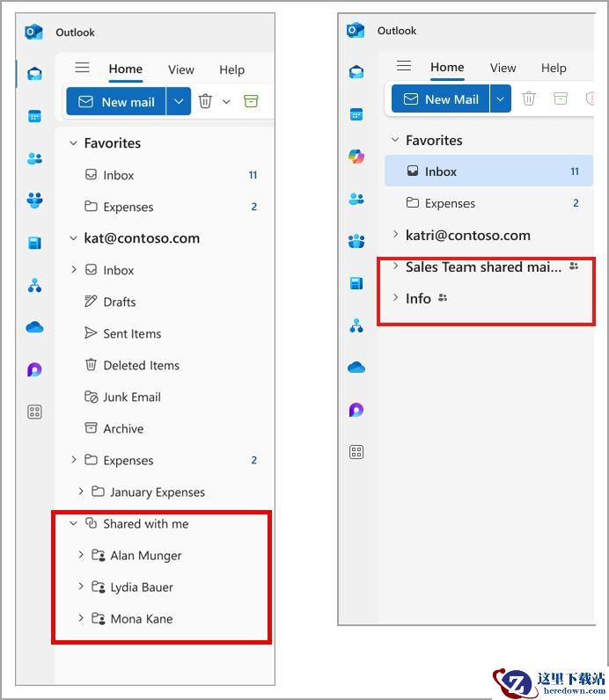Image resolution: width=609 pixels, height=700 pixels.
Task: Open Favorites Expenses folder in left Outlook
Action: (165, 207)
